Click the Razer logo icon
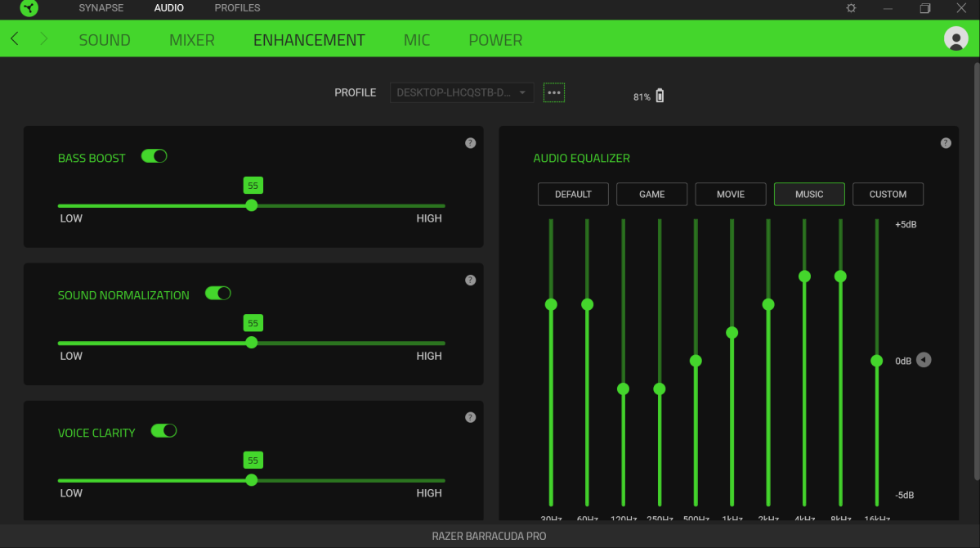The image size is (980, 548). click(29, 8)
